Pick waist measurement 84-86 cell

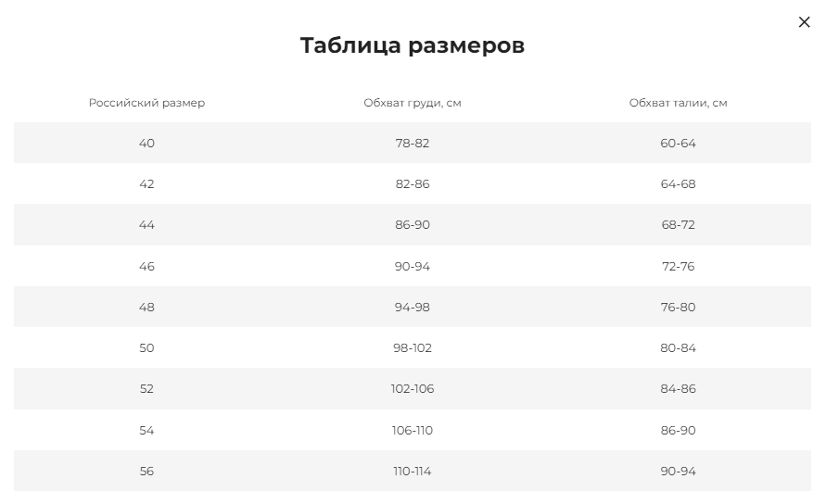(x=678, y=389)
